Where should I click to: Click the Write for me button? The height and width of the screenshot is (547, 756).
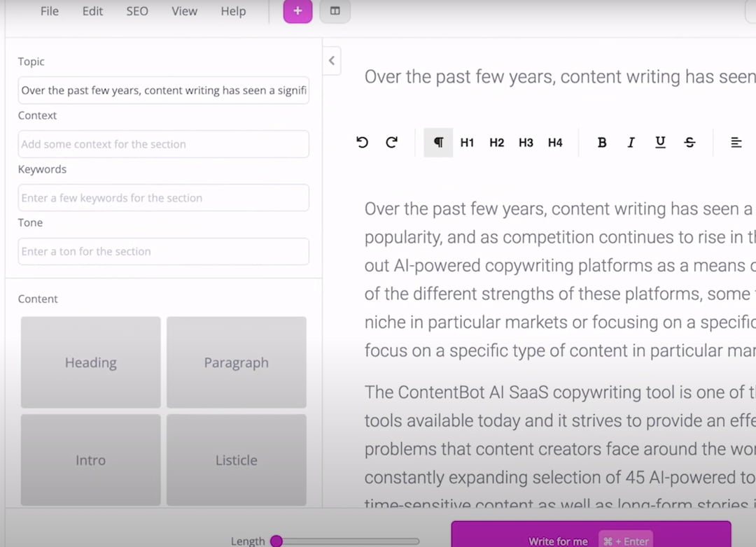pos(591,534)
